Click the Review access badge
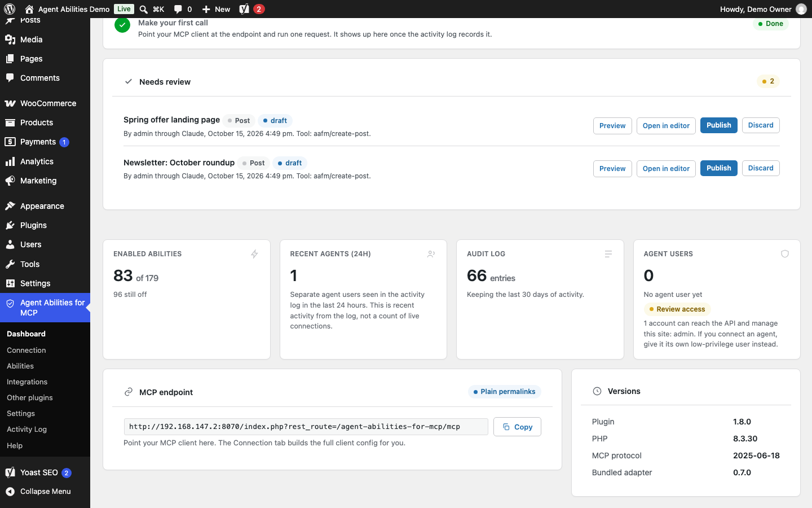The image size is (812, 508). [677, 309]
